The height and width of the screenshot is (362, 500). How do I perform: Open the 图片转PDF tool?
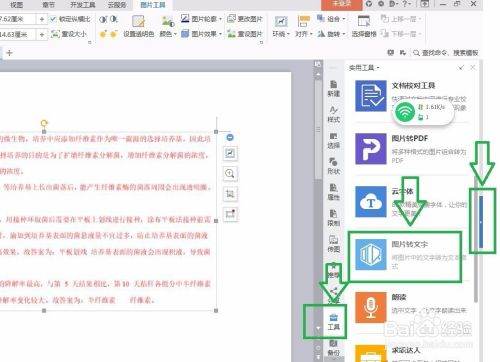pyautogui.click(x=371, y=149)
